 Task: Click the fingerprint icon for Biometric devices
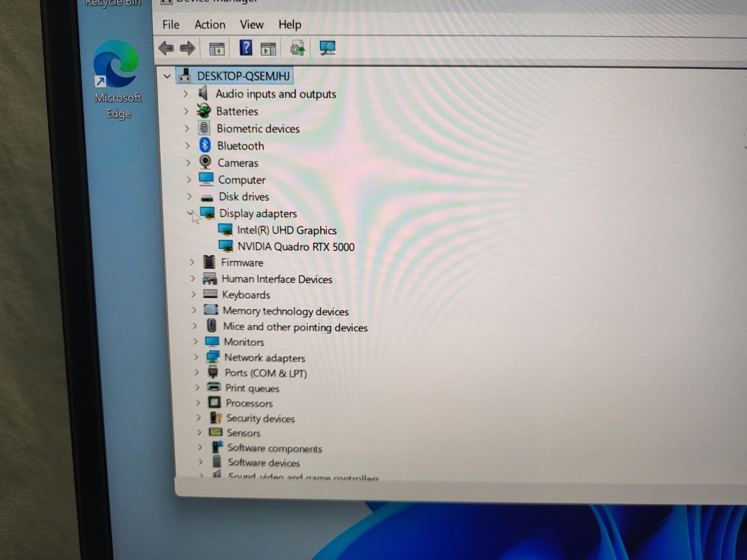[x=204, y=128]
